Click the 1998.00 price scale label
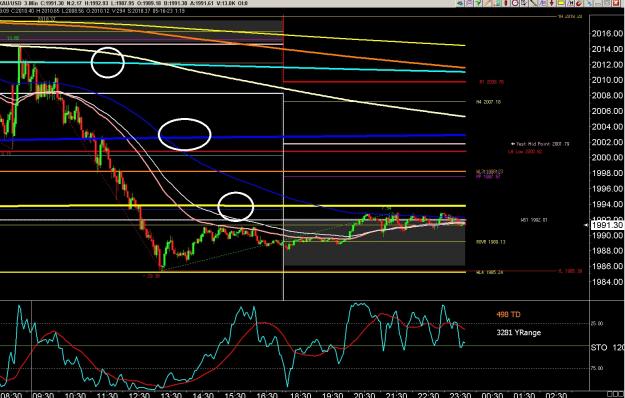The image size is (625, 398). tap(608, 173)
